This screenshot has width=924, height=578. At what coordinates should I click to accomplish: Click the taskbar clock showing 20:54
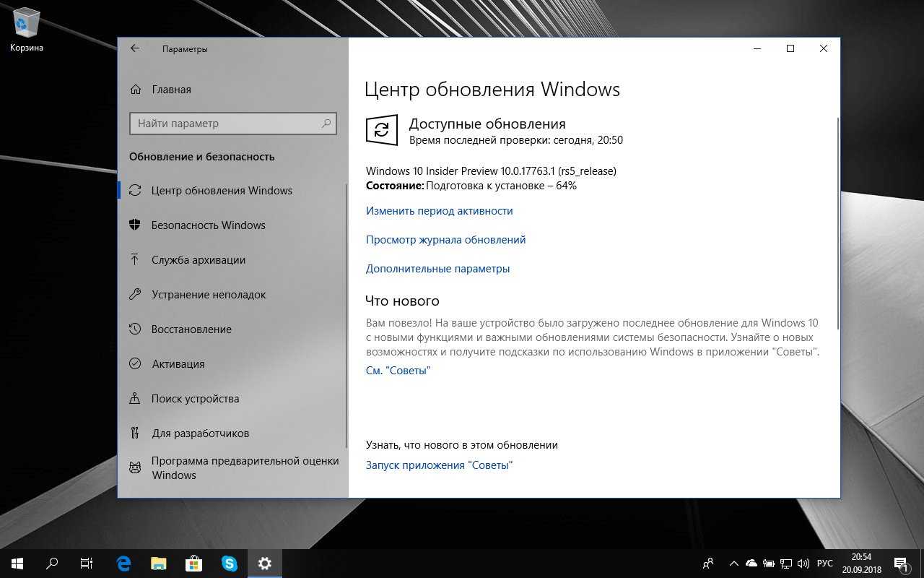pos(861,564)
